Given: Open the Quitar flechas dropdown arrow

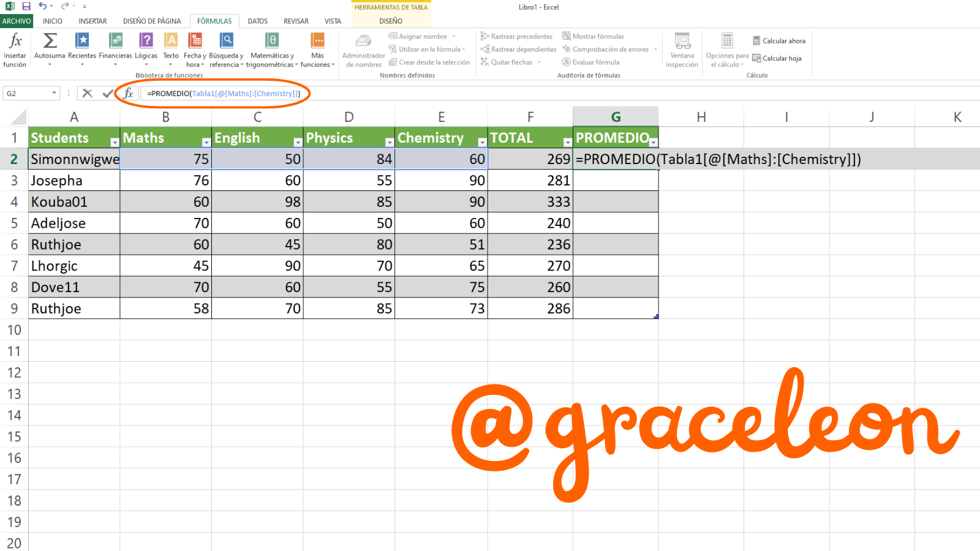Looking at the screenshot, I should [540, 62].
